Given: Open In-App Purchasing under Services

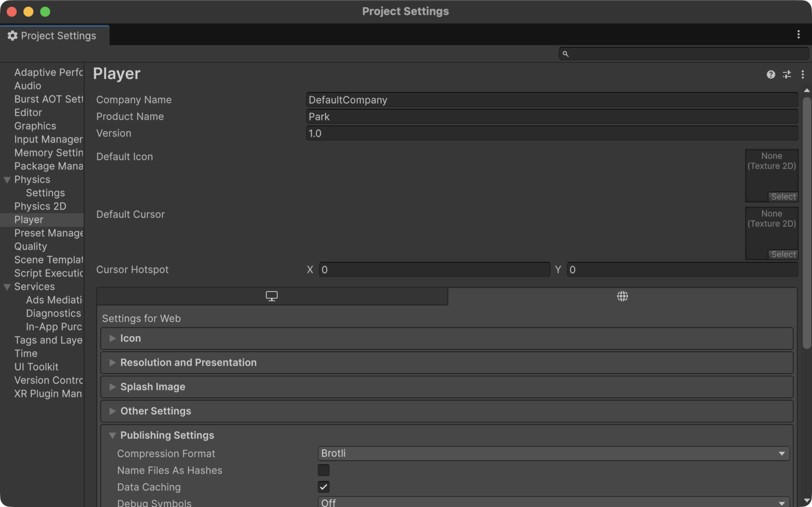Looking at the screenshot, I should pos(54,327).
